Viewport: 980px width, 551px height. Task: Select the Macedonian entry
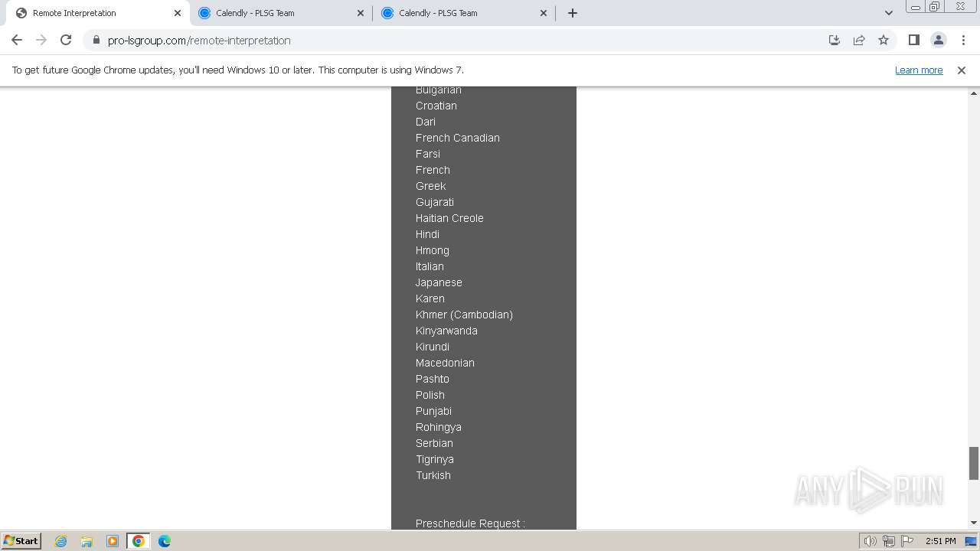pyautogui.click(x=445, y=363)
